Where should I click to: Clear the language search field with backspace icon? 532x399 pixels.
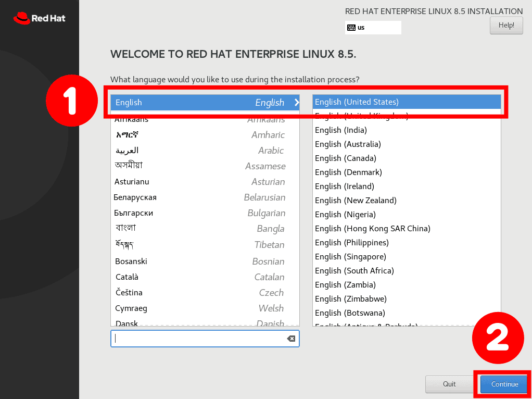point(291,339)
